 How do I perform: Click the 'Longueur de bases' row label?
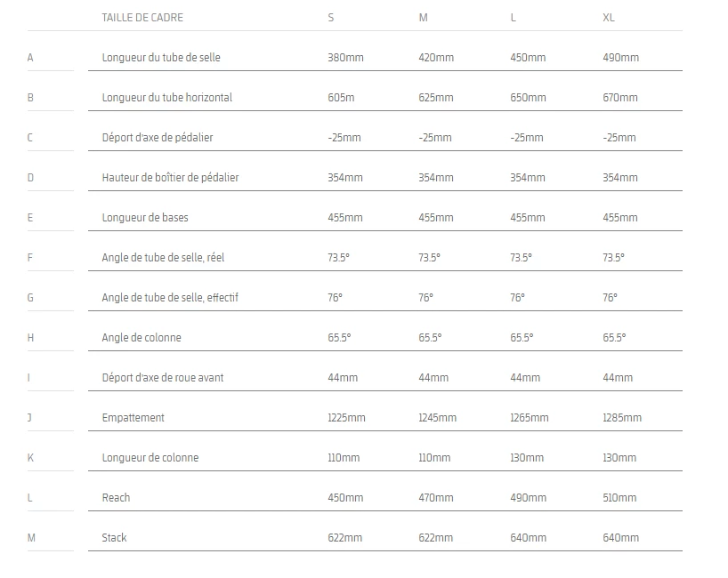coord(145,218)
